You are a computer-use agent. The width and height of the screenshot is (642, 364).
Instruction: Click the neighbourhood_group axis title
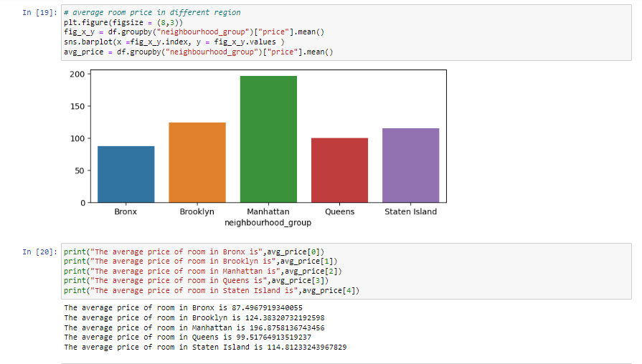point(268,223)
